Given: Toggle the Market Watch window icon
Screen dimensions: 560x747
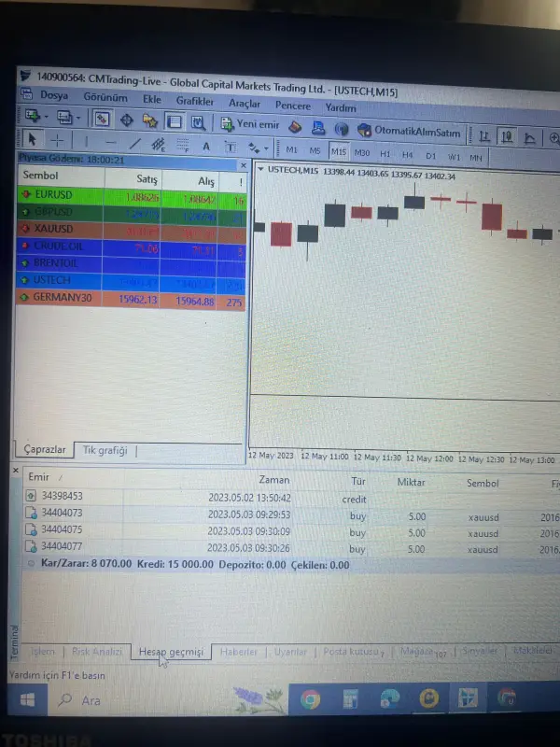Looking at the screenshot, I should 101,119.
